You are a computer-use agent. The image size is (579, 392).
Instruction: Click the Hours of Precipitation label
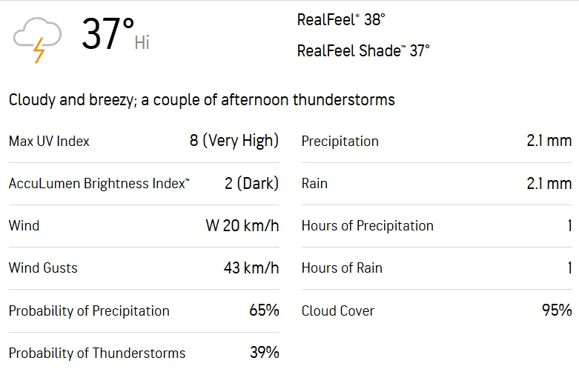coord(367,225)
